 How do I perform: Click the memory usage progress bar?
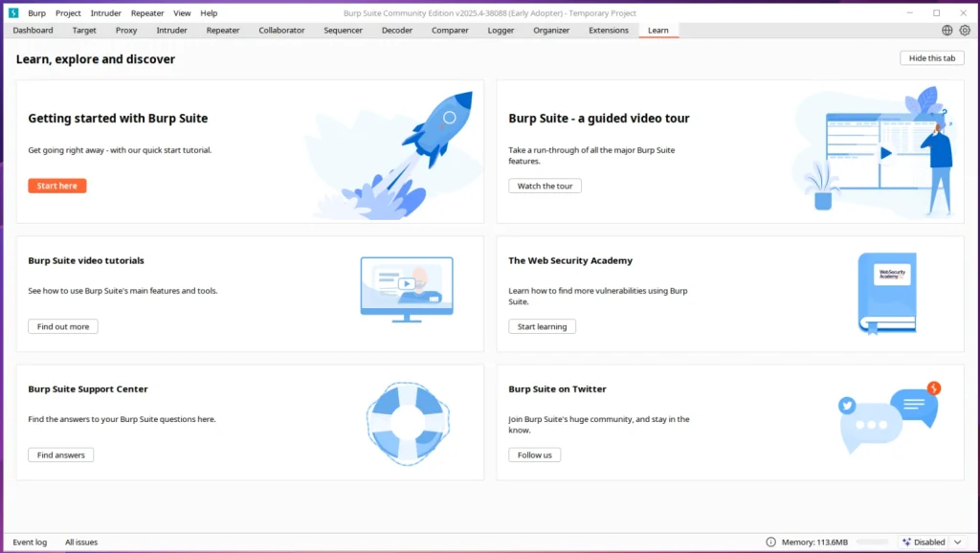(x=873, y=542)
